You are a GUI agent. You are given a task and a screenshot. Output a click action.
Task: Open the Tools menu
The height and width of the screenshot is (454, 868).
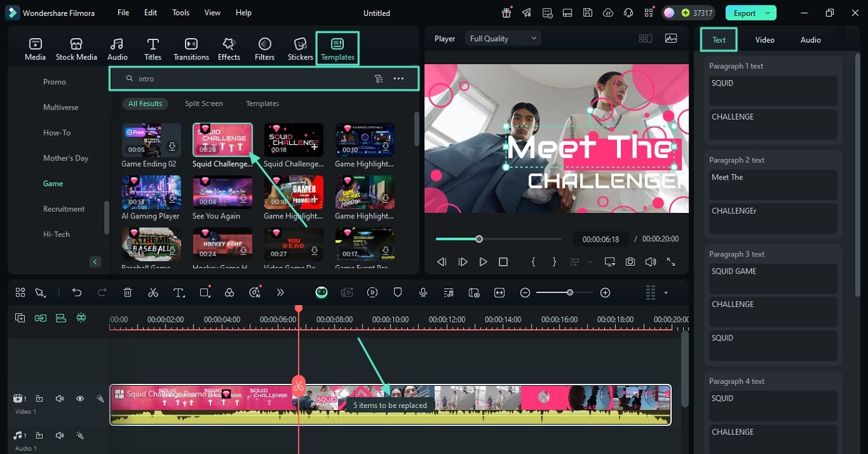[x=181, y=13]
